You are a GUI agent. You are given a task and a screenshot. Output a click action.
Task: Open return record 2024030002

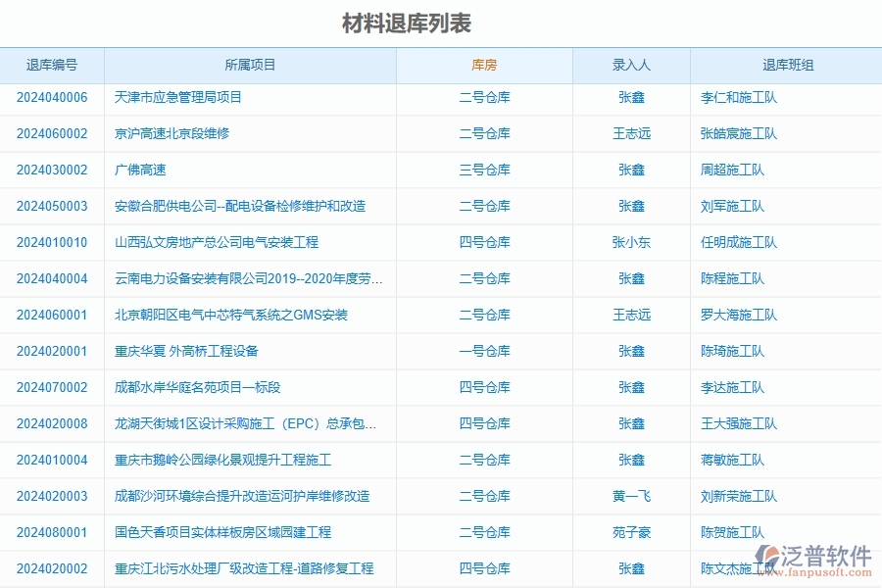(51, 170)
